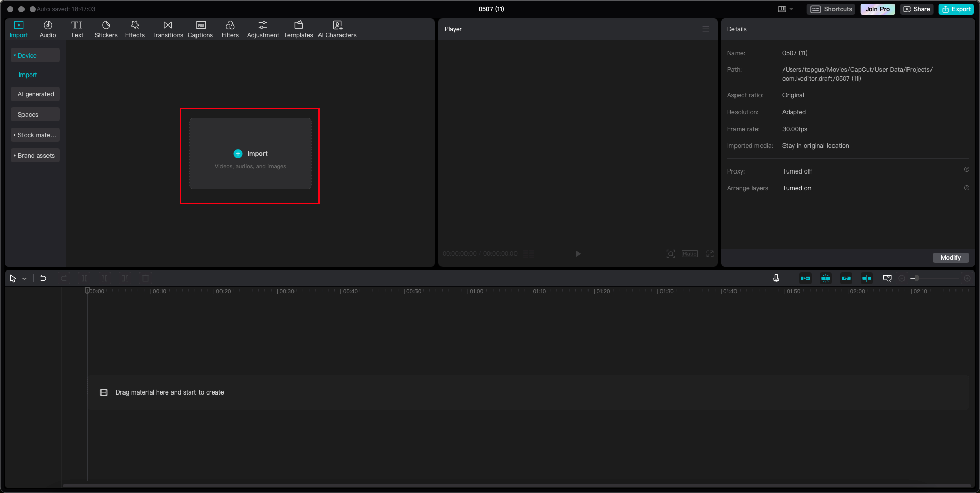
Task: Click the Share button
Action: coord(917,9)
